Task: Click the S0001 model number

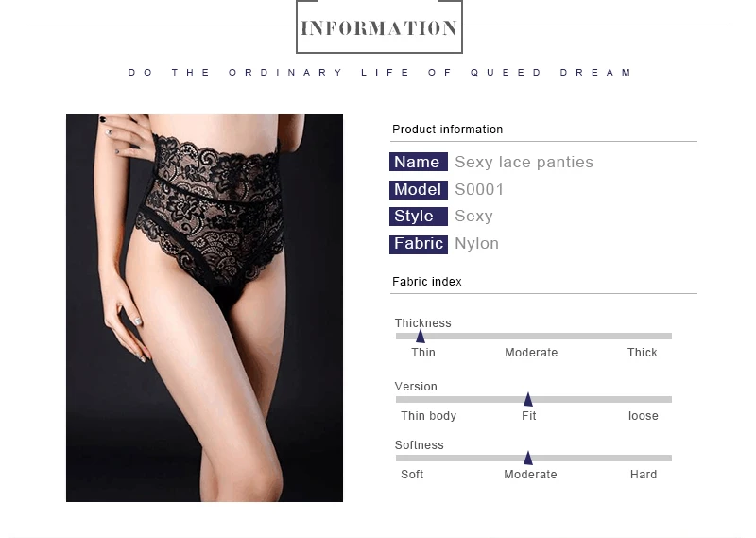Action: [x=479, y=190]
